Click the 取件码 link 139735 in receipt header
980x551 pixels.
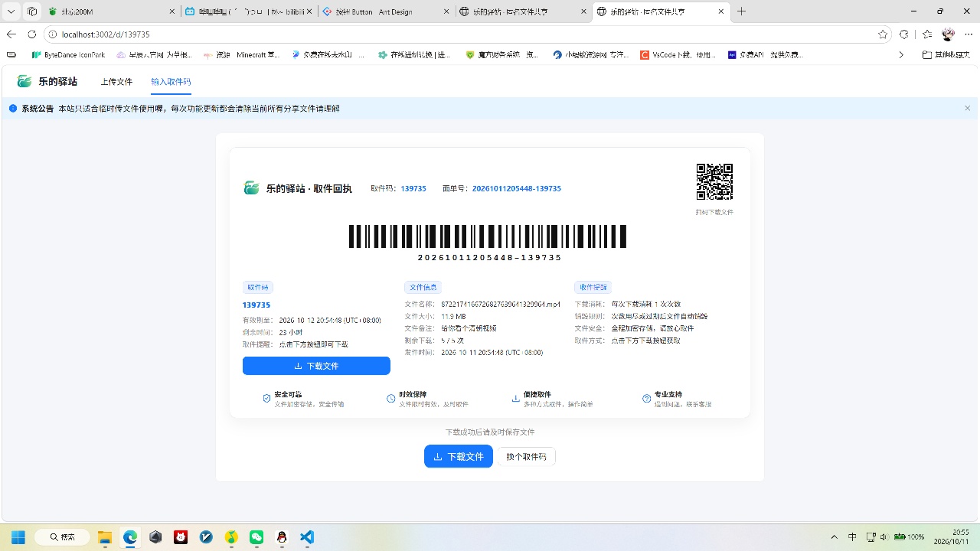click(x=413, y=188)
